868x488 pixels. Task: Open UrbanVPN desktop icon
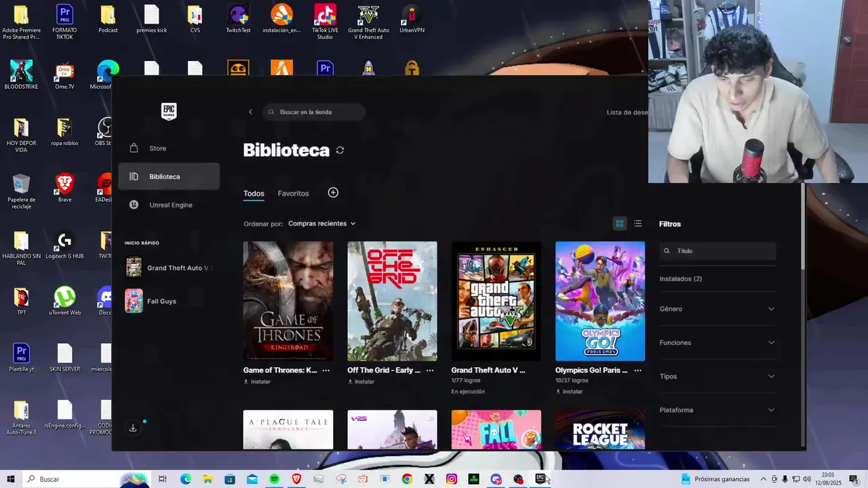tap(412, 19)
